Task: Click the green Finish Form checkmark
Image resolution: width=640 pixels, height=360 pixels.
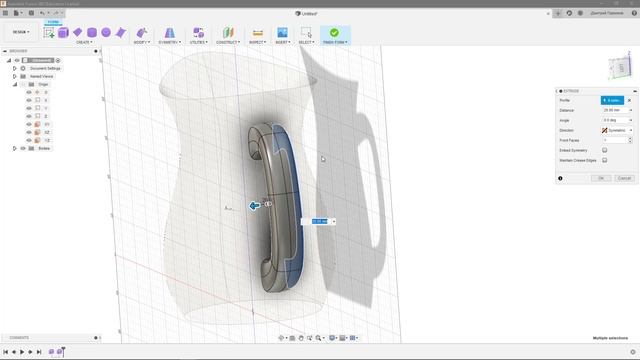Action: point(334,32)
